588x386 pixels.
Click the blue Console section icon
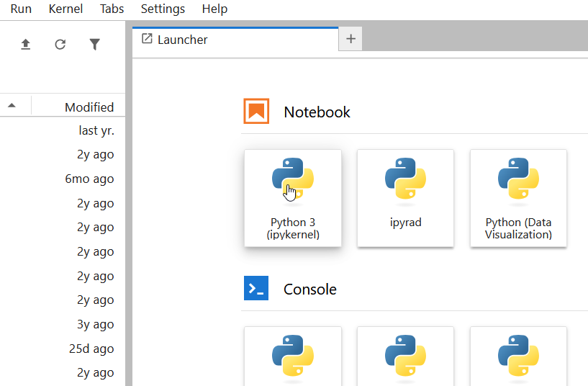[256, 288]
